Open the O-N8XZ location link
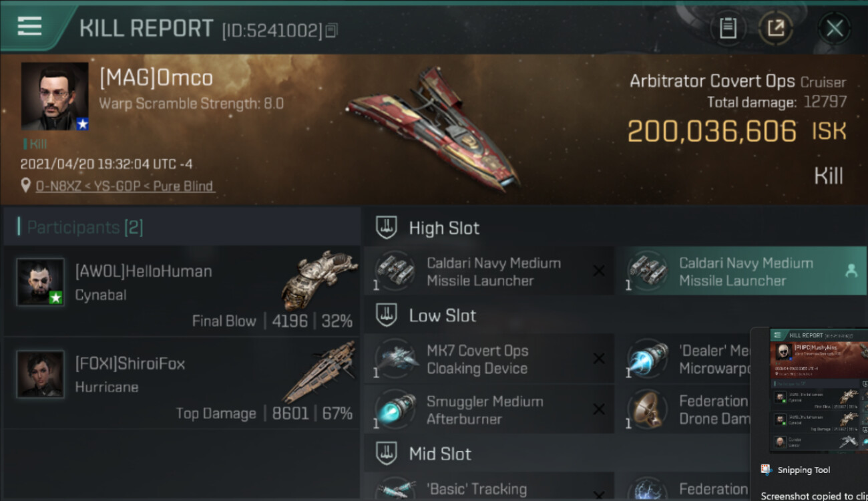Image resolution: width=868 pixels, height=501 pixels. tap(125, 186)
